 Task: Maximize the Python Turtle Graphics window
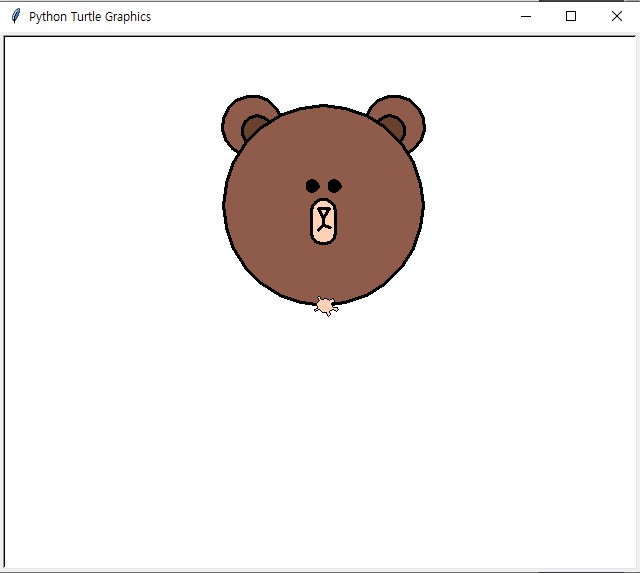(571, 16)
